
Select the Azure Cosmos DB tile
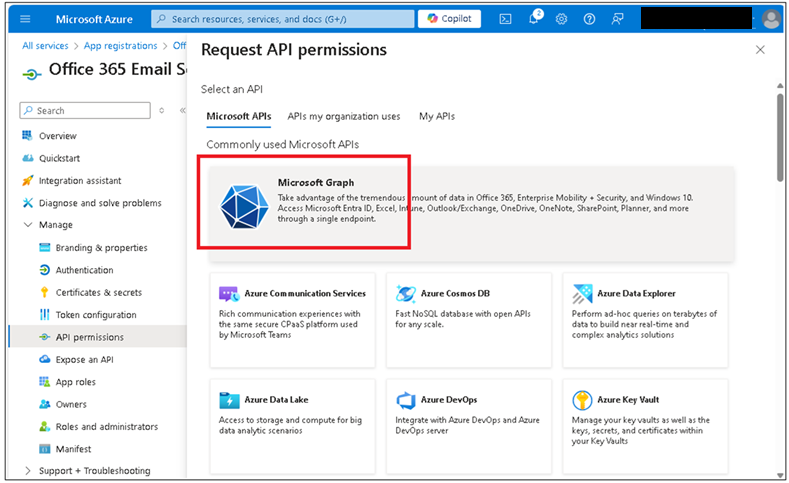point(468,320)
